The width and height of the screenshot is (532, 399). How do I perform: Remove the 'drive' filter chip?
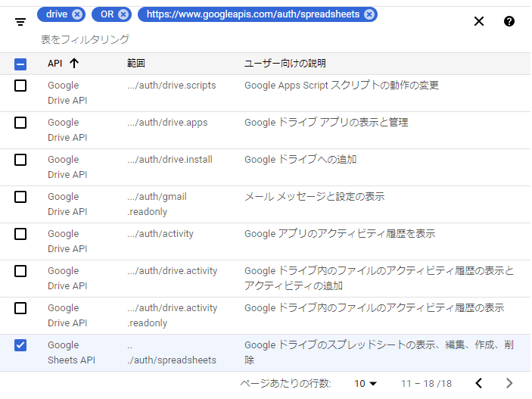point(77,14)
